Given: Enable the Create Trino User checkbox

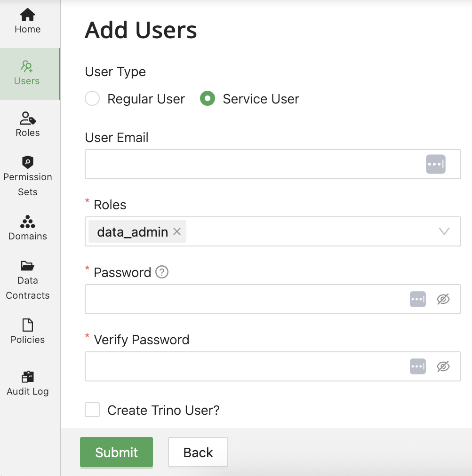Looking at the screenshot, I should click(x=92, y=410).
